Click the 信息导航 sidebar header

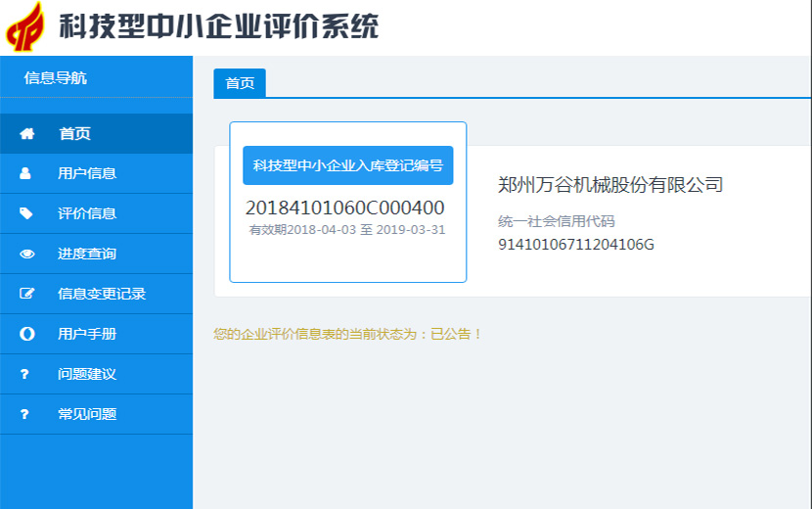click(56, 77)
